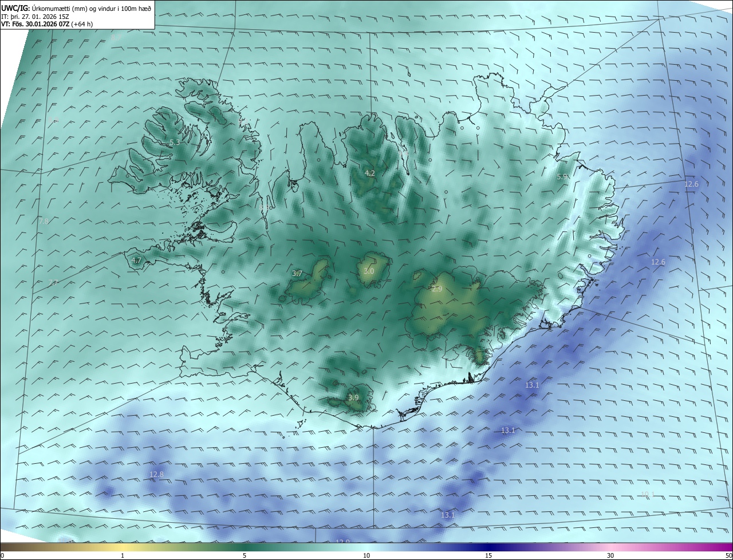Click the "VT: Fös. 30.01.2026 07Z (+64 h)" line
This screenshot has width=733, height=560.
(x=47, y=23)
